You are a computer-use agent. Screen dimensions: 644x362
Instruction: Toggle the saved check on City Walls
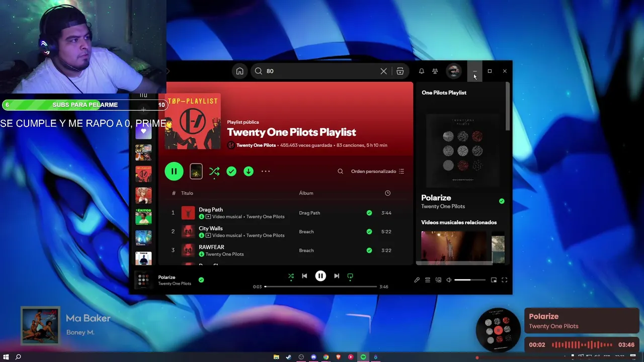pos(369,232)
